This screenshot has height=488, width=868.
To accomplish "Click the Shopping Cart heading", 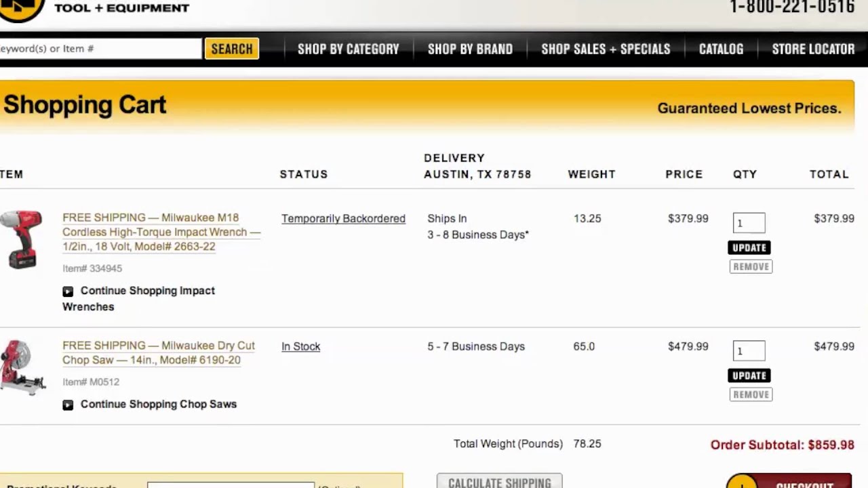I will 84,105.
